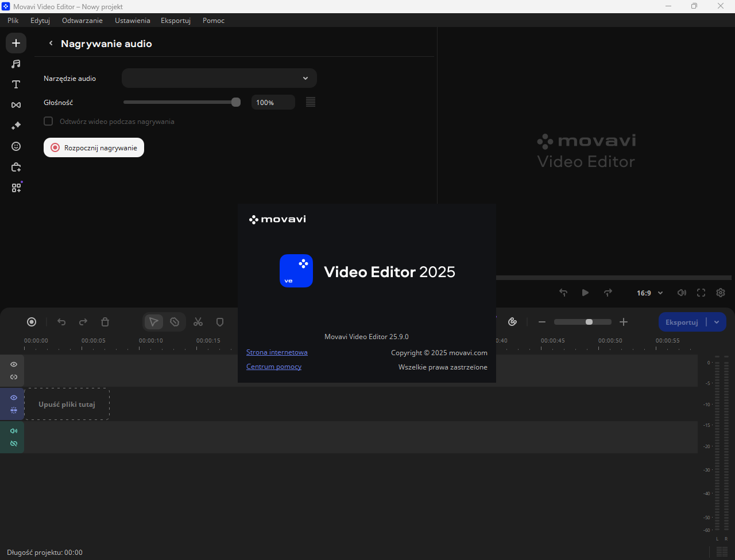Zoom out the timeline with minus icon
The width and height of the screenshot is (735, 560).
coord(541,322)
